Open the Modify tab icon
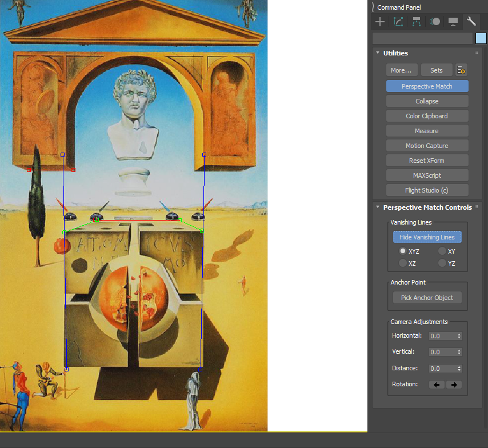 (398, 22)
